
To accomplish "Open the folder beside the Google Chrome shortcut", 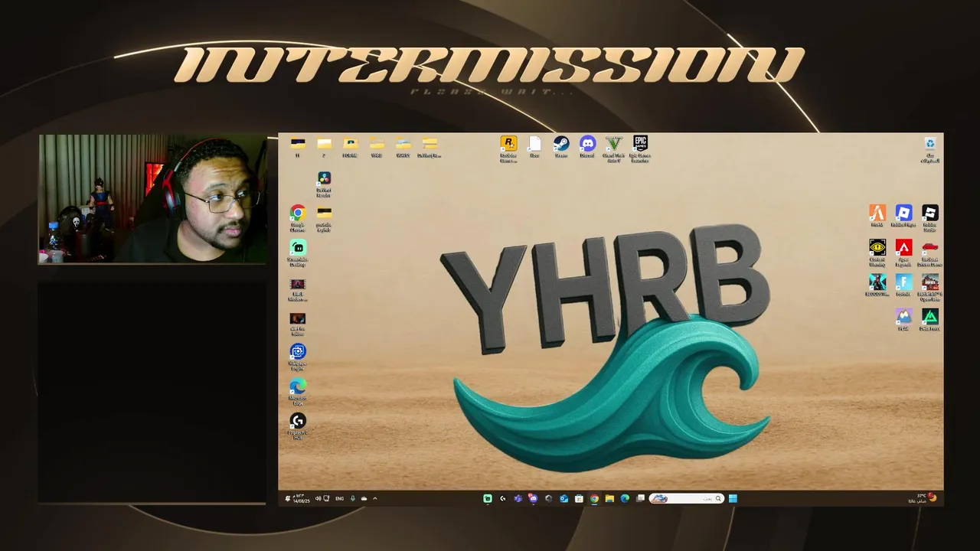I will [324, 218].
